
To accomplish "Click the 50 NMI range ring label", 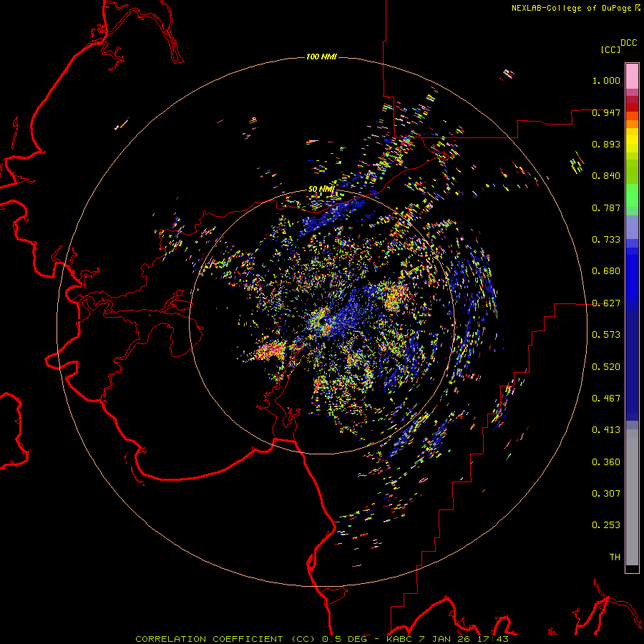I will click(321, 189).
